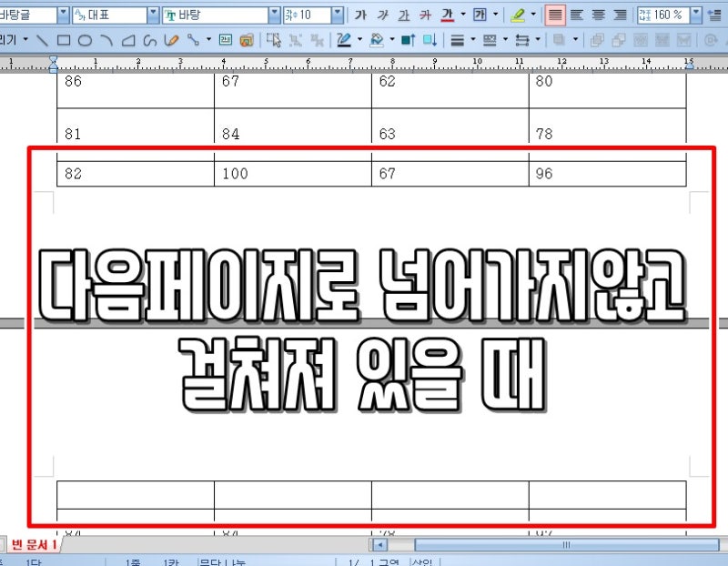Toggle underline text formatting
This screenshot has height=566, width=728.
(x=404, y=15)
